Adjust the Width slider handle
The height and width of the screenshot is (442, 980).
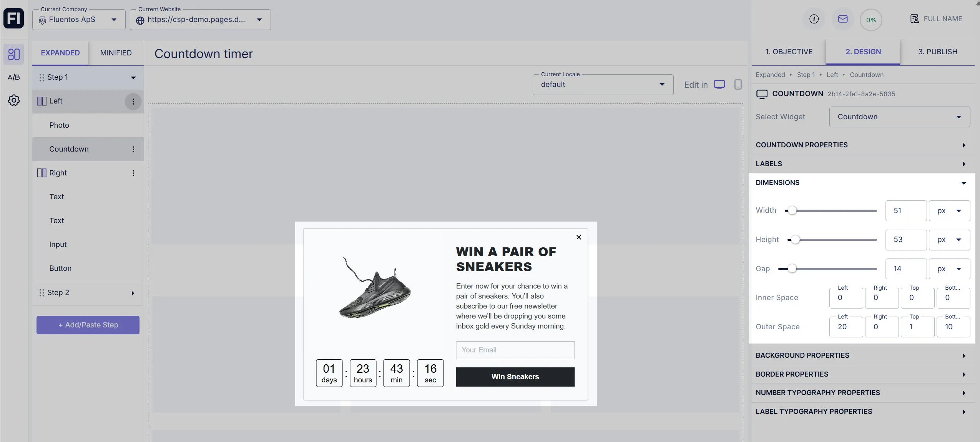coord(792,210)
